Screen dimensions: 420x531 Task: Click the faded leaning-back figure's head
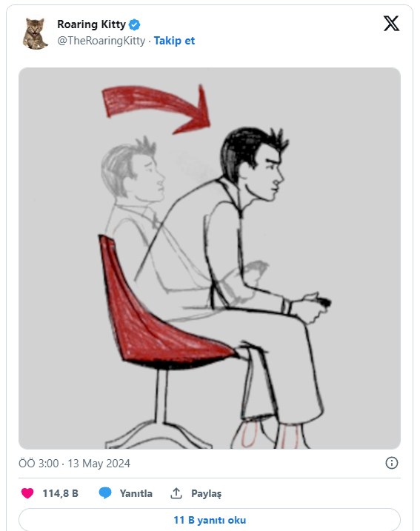[133, 170]
